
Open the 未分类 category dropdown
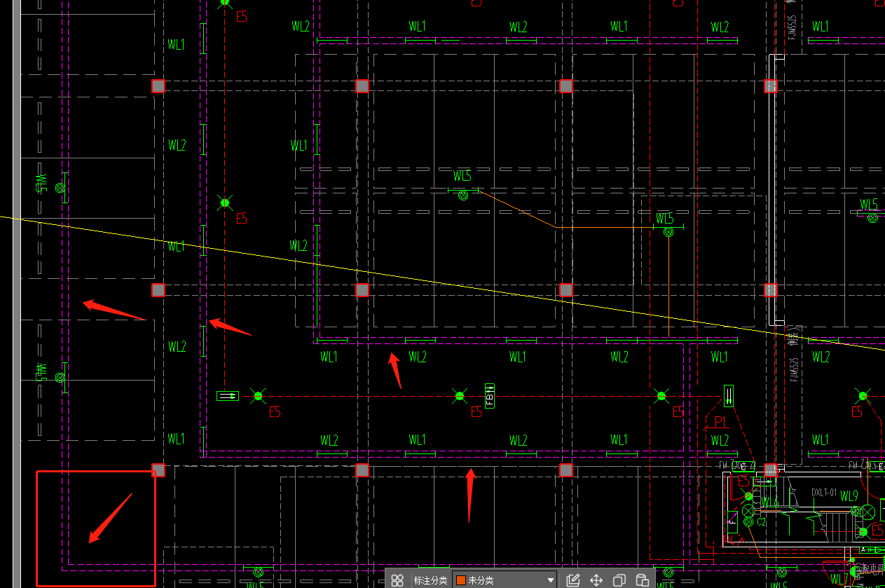(505, 580)
